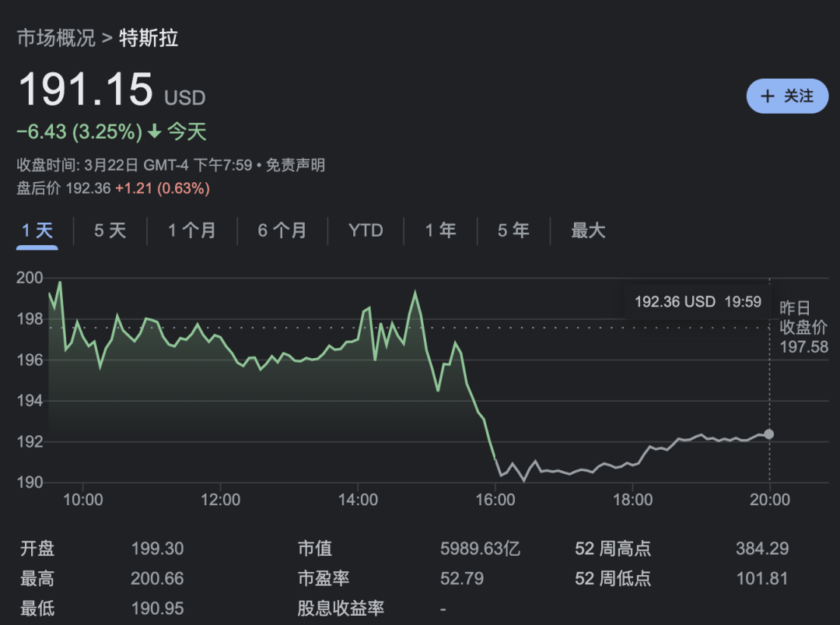Click the 52 周高点 value 384.29

coord(761,549)
